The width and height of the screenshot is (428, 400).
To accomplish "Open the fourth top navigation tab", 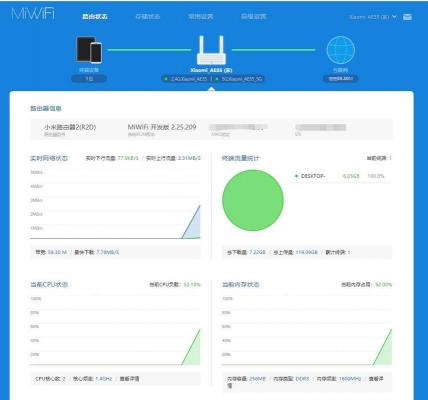I will point(254,16).
